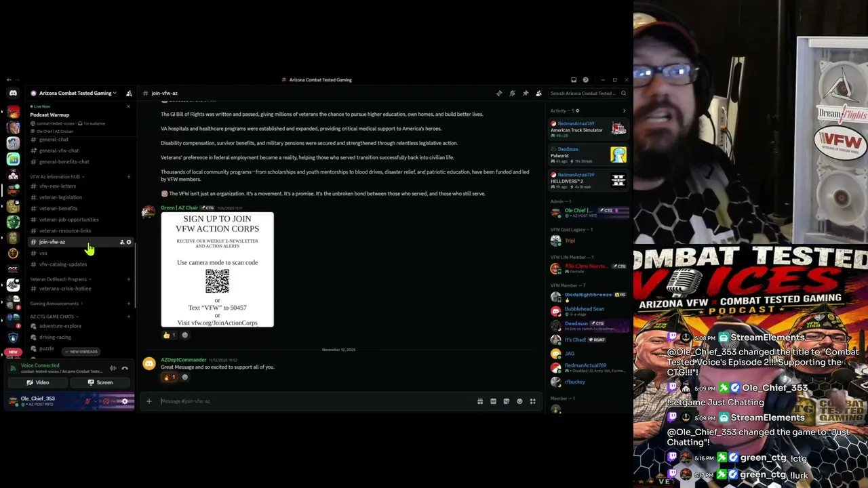The width and height of the screenshot is (868, 488).
Task: Toggle screen sharing with Screen button
Action: [100, 382]
